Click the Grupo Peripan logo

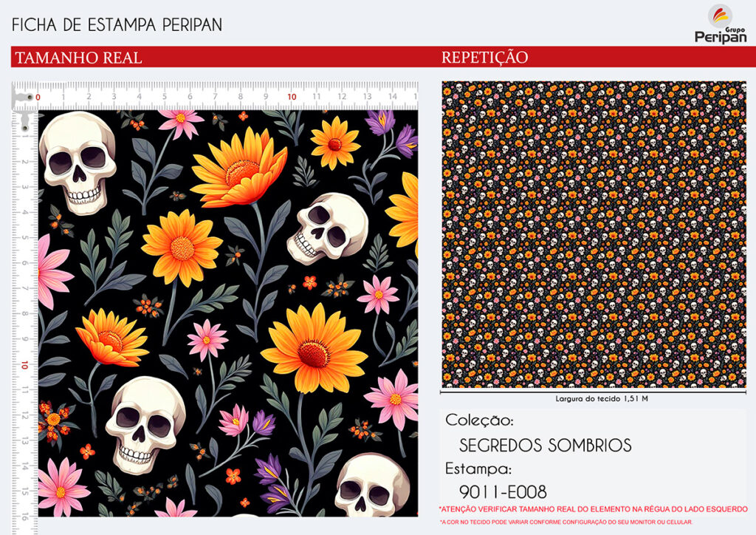(x=721, y=24)
